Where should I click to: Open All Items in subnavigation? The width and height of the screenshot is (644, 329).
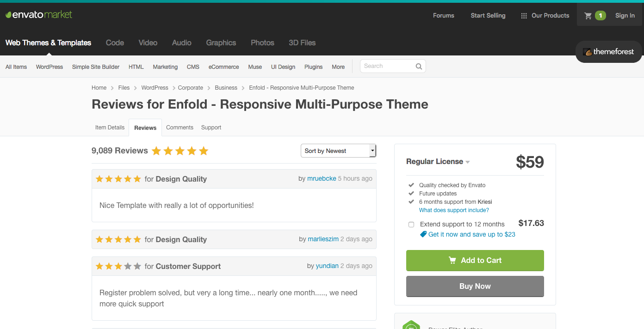click(16, 67)
